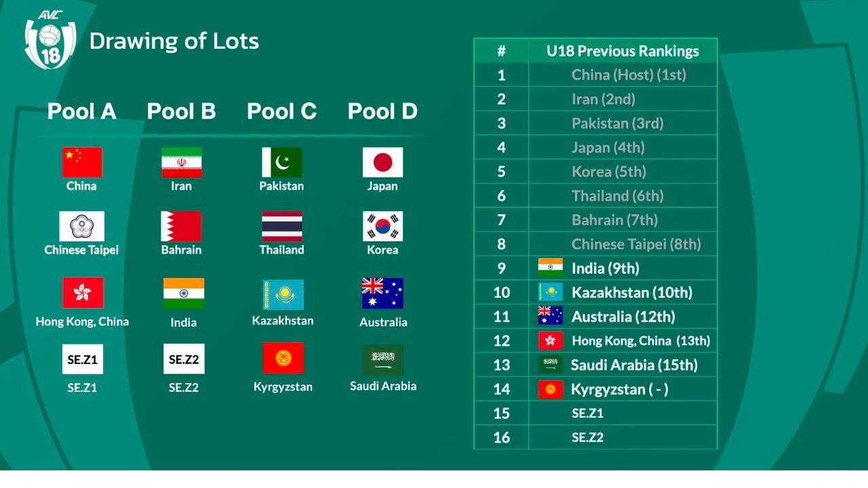Screen dimensions: 868x488
Task: Click the Iran flag in Pool B
Action: (181, 162)
